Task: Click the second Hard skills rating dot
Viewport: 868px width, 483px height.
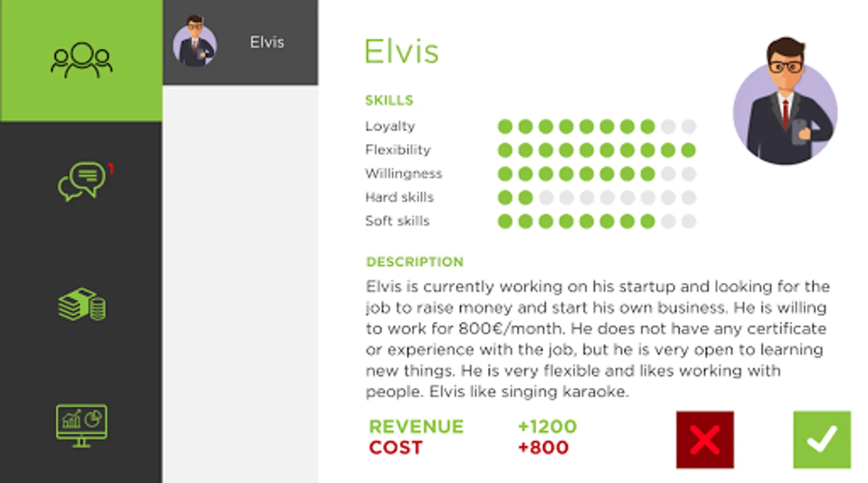Action: click(526, 197)
